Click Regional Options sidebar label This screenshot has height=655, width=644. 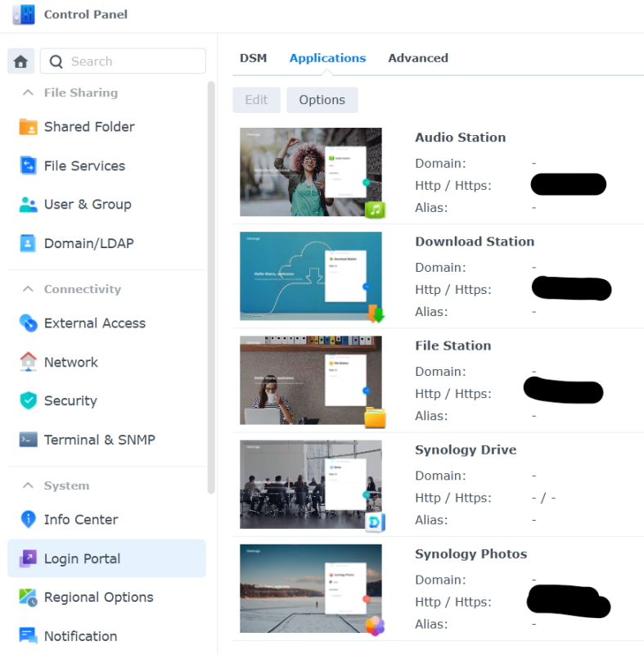click(99, 598)
